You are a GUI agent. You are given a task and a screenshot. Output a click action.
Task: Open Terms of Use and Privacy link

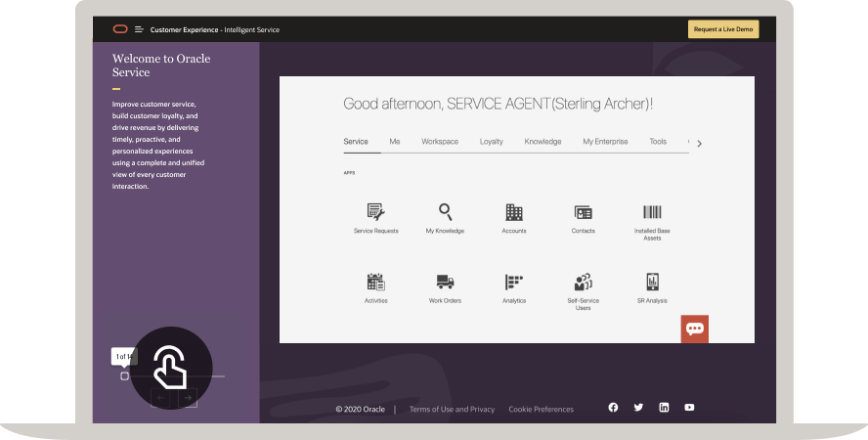pyautogui.click(x=452, y=409)
